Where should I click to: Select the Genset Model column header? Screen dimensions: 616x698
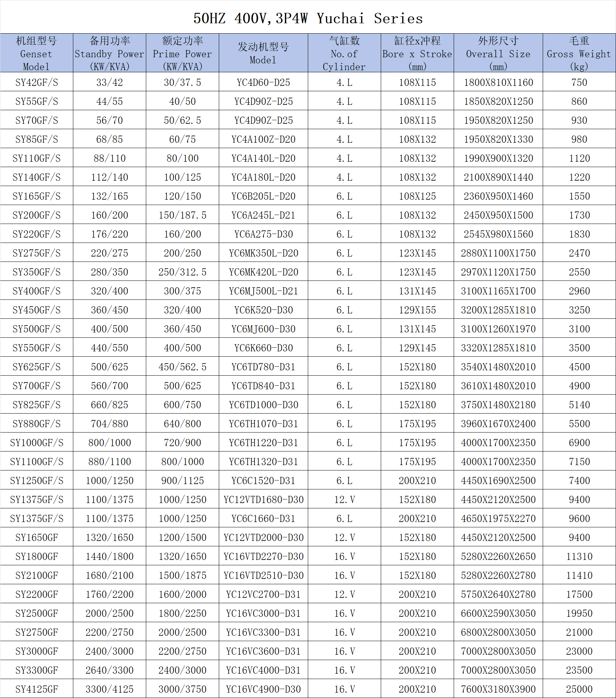(36, 53)
